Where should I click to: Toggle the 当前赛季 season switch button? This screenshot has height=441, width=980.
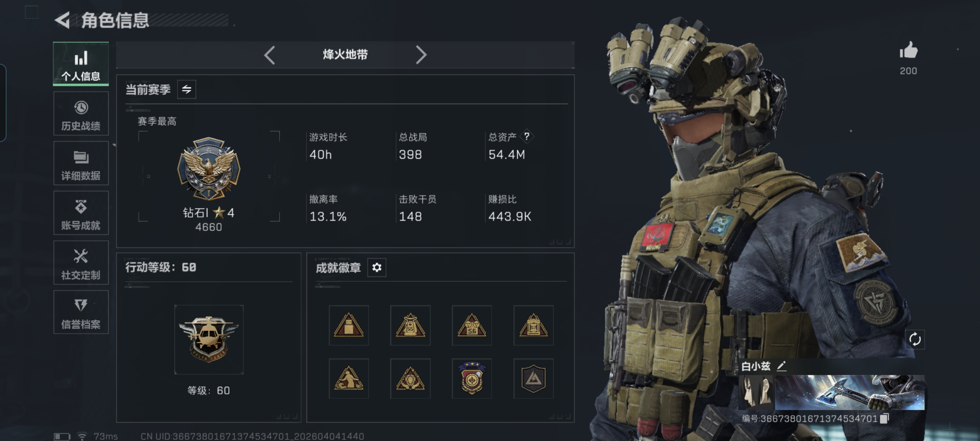pyautogui.click(x=187, y=89)
